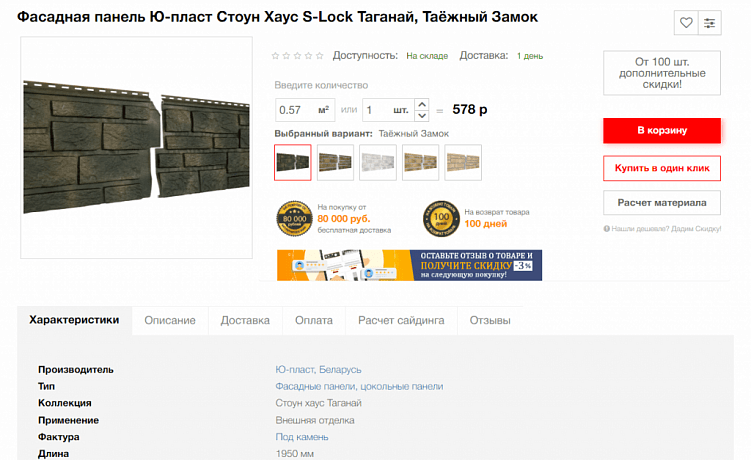This screenshot has height=460, width=751.
Task: Add item with В корзину button
Action: 662,130
